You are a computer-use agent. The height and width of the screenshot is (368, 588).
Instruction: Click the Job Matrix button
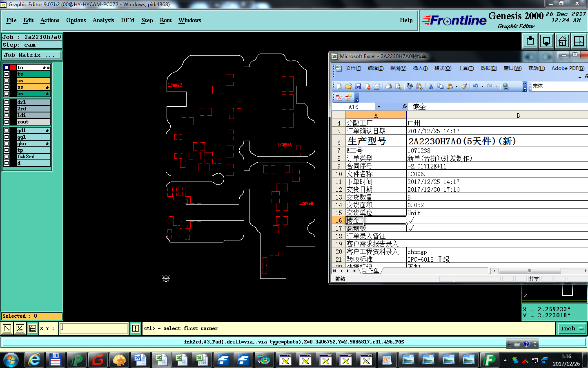click(x=32, y=55)
